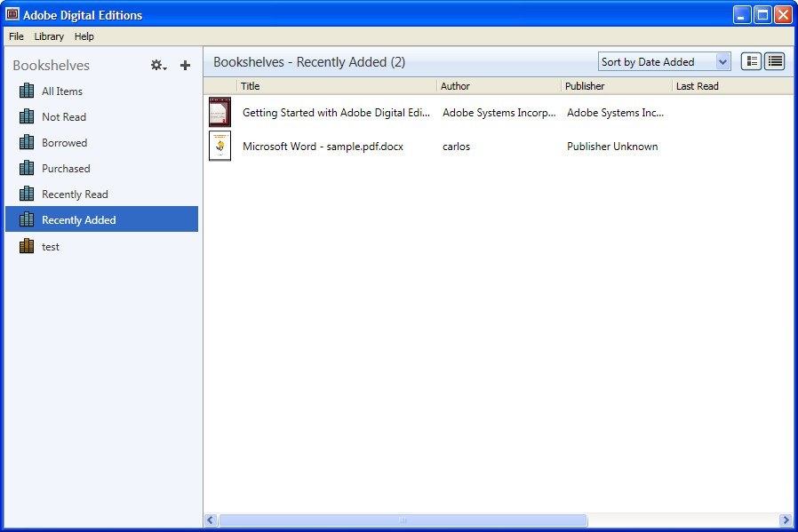
Task: Click the Not Read bookshelf icon
Action: point(27,117)
